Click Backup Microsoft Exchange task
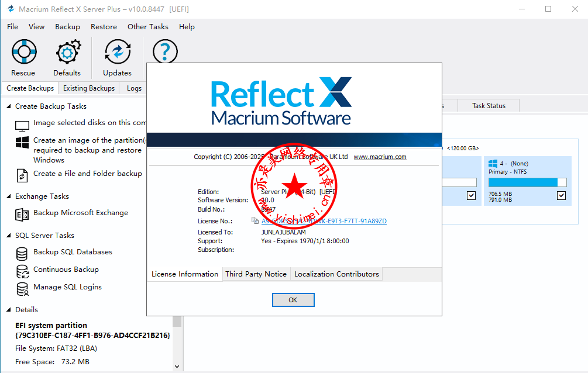The width and height of the screenshot is (588, 373). tap(81, 213)
